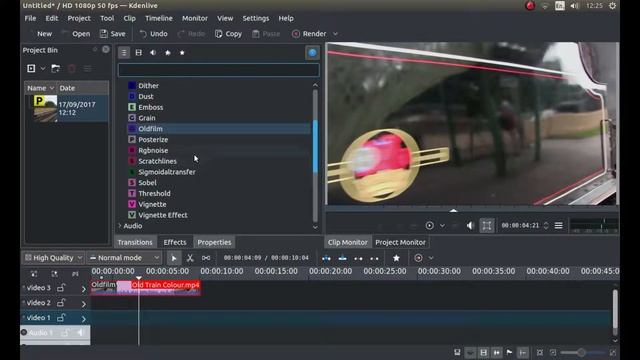Open Add Clip dropdown arrow in Project Bin
The image size is (640, 360).
point(42,69)
